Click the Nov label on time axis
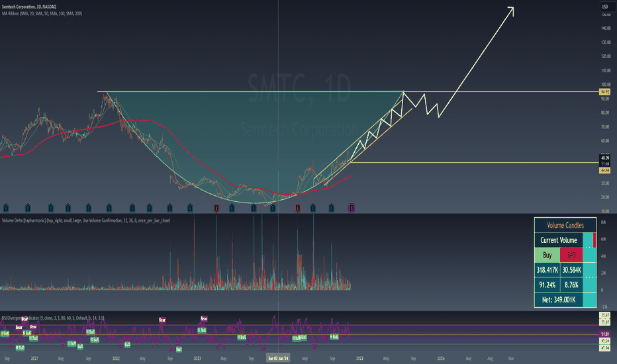Screen dimensions: 617x364 coord(511,359)
